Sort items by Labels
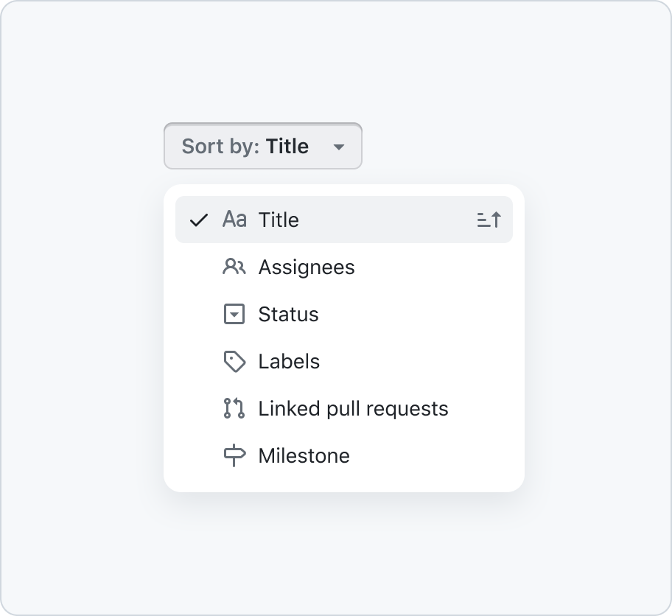Image resolution: width=672 pixels, height=616 pixels. coord(343,361)
